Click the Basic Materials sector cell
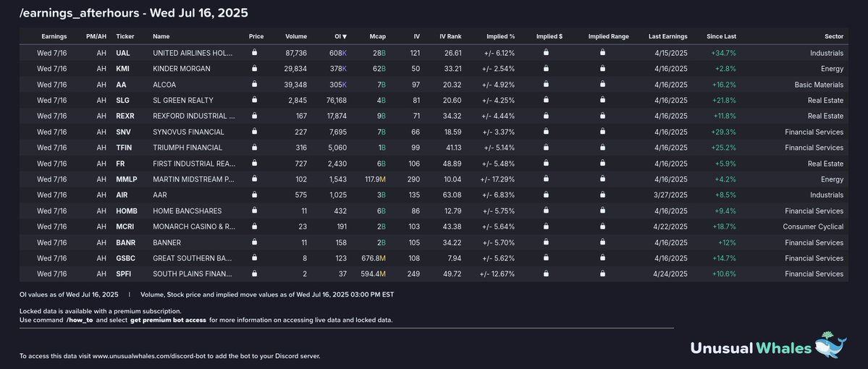The width and height of the screenshot is (868, 369). pos(819,85)
